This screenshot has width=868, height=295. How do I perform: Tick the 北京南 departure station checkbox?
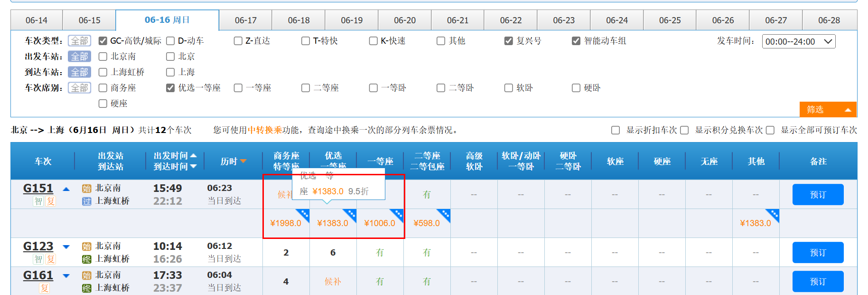(x=103, y=57)
